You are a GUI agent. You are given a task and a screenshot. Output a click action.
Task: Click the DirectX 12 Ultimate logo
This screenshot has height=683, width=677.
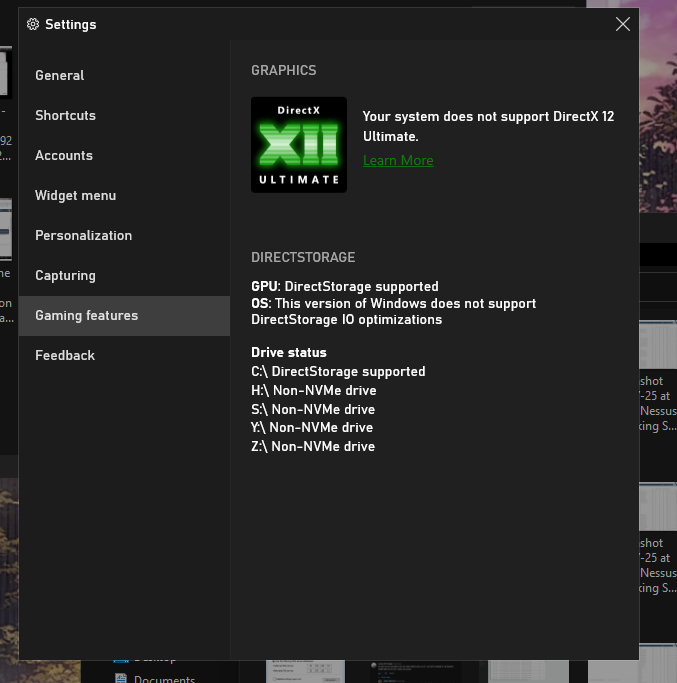(299, 145)
